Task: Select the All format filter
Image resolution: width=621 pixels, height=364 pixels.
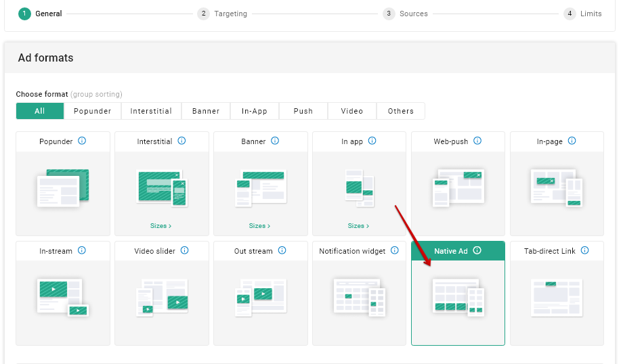Action: [40, 111]
